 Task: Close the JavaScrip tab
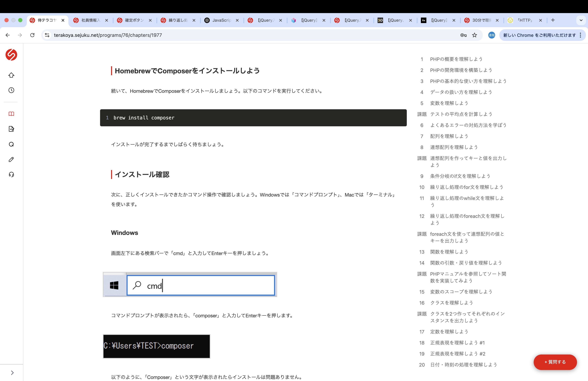point(237,20)
